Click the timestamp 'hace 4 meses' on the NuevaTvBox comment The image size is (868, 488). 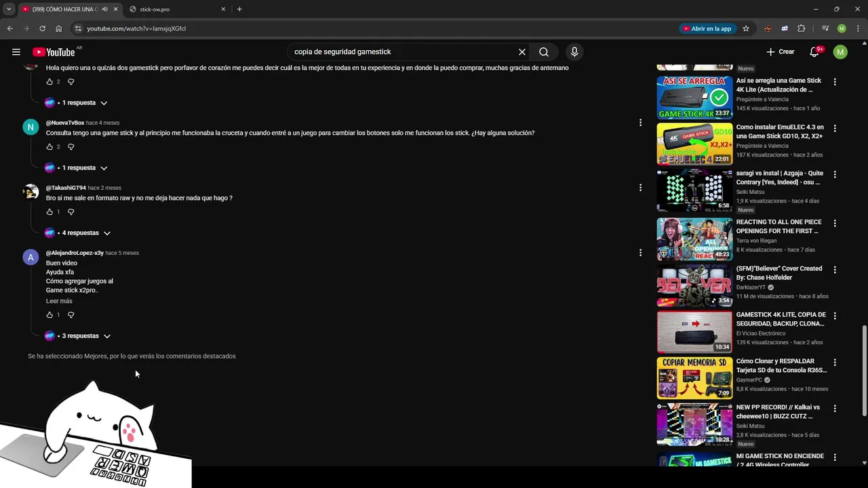102,123
